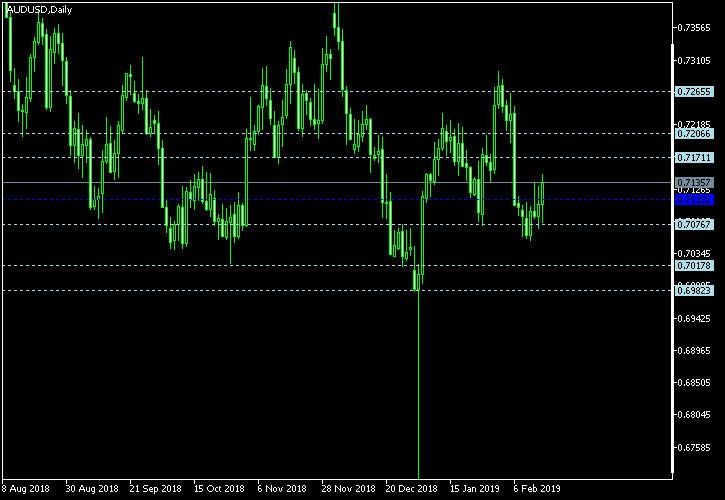Select the 0.72655 highlighted price level label
725x500 pixels.
(x=694, y=92)
